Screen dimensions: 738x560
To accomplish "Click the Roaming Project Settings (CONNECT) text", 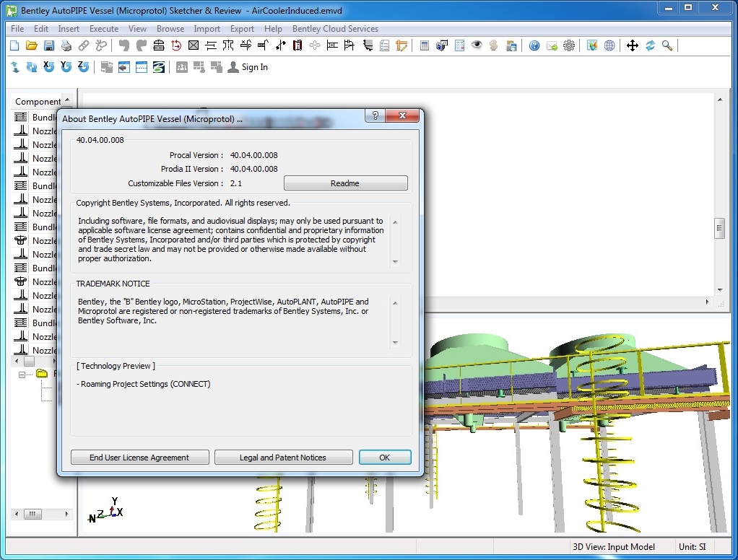I will coord(145,384).
